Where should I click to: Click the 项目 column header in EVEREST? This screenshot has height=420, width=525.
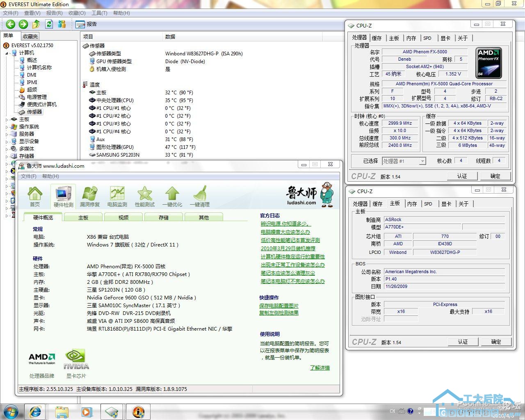coord(121,37)
